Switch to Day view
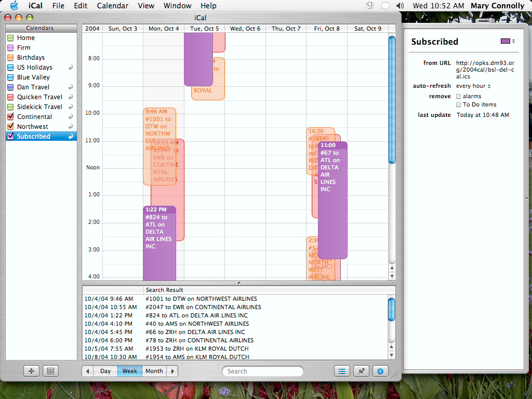This screenshot has height=399, width=532. 105,371
